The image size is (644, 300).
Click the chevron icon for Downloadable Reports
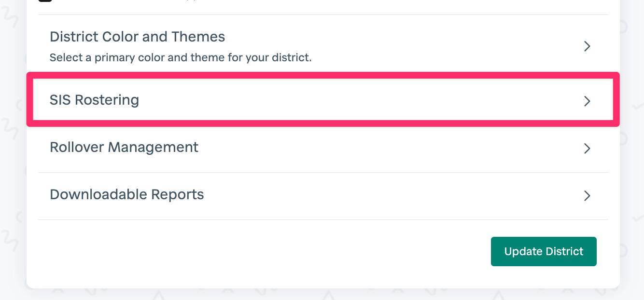click(x=587, y=195)
